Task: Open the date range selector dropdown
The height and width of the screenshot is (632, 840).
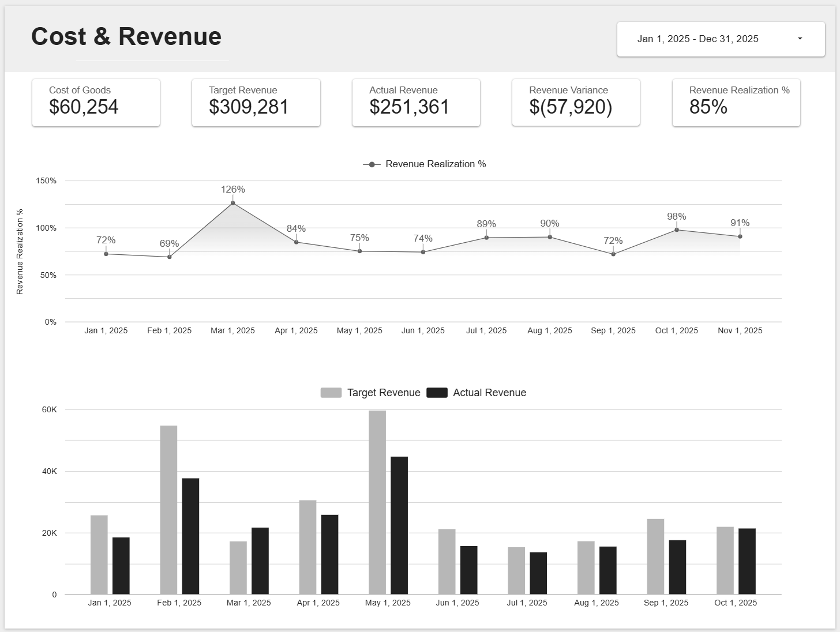Action: click(721, 39)
